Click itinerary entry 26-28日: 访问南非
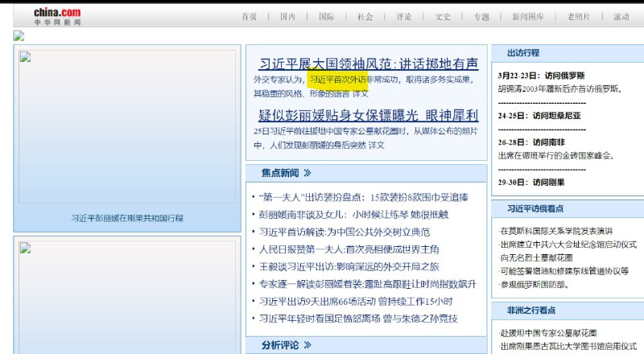 coord(531,142)
